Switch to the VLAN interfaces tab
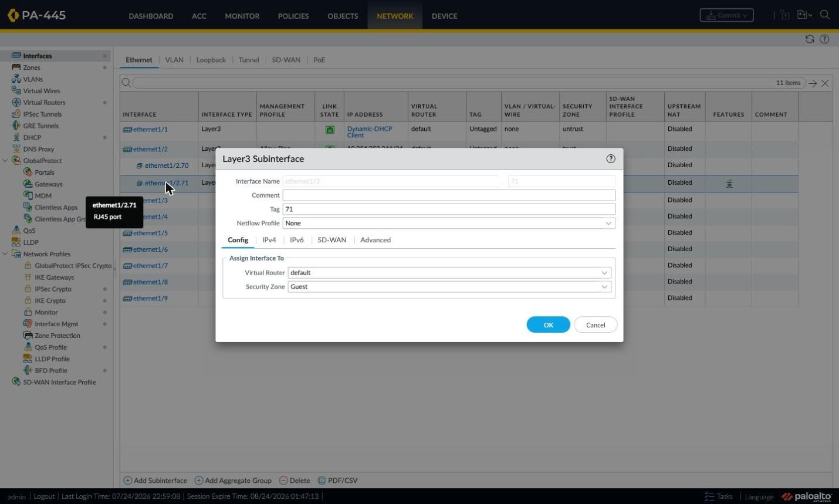This screenshot has width=839, height=504. (174, 60)
